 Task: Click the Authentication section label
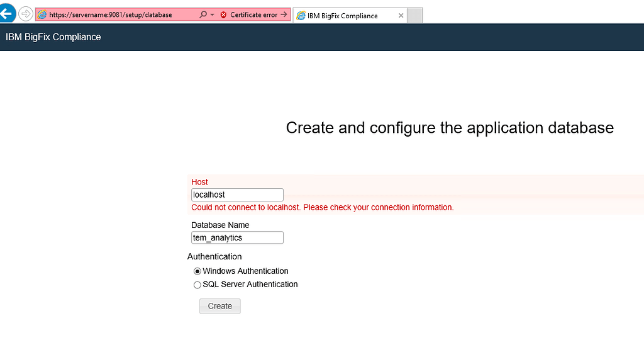pos(214,257)
